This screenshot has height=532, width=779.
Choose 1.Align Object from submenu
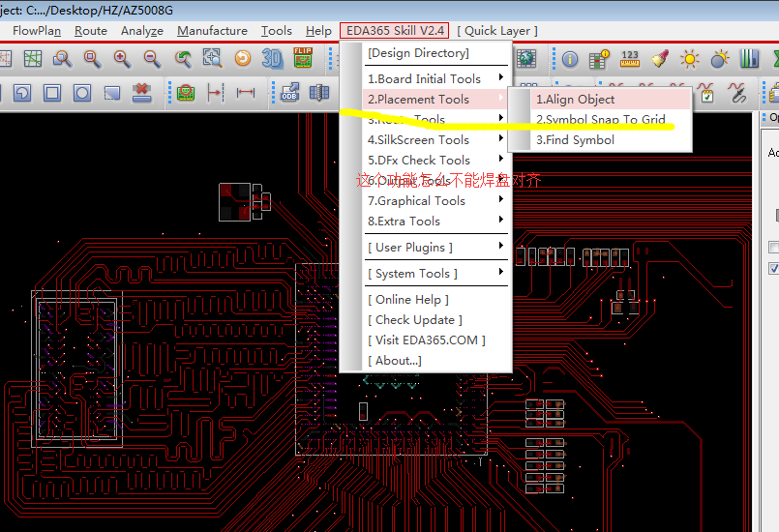(611, 100)
